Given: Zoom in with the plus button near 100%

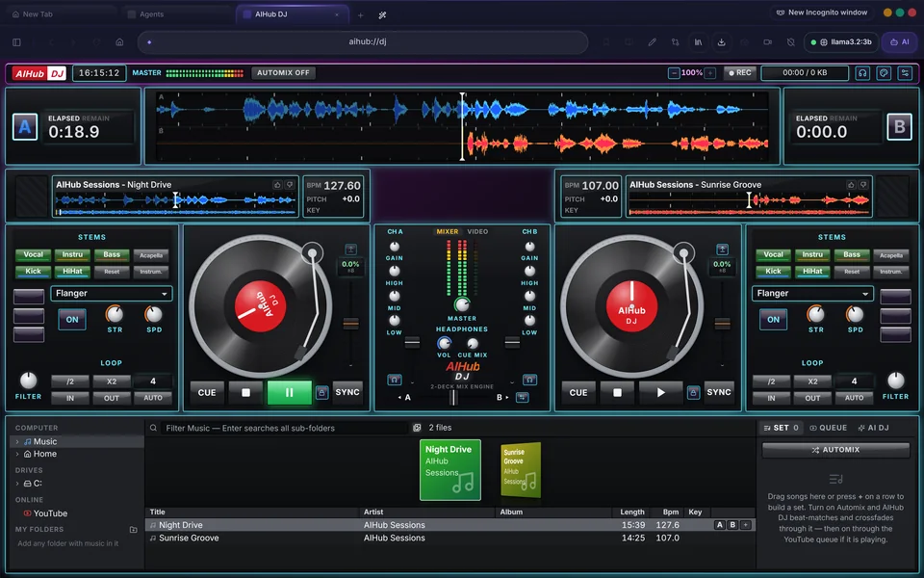Looking at the screenshot, I should point(710,73).
